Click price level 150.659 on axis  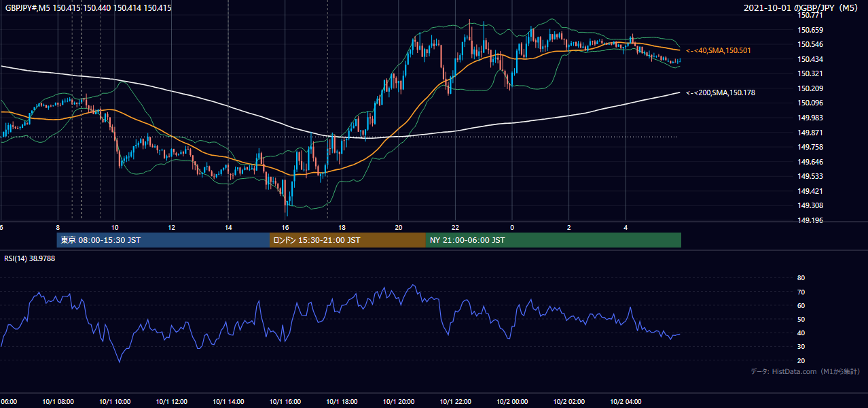point(810,30)
